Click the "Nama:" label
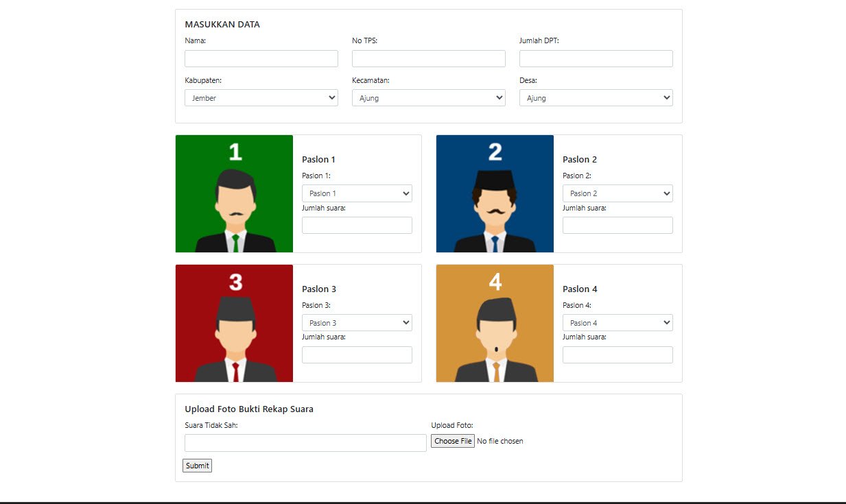Image resolution: width=846 pixels, height=504 pixels. pos(196,40)
